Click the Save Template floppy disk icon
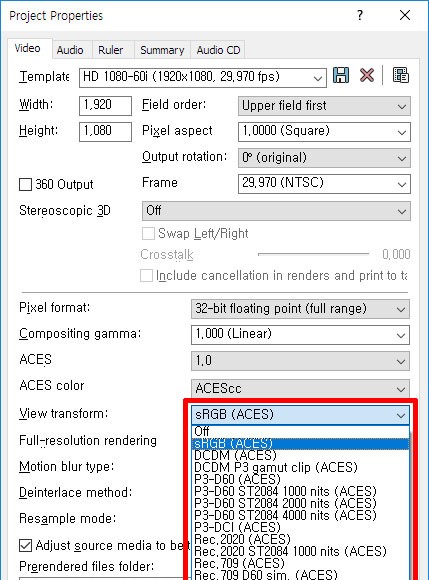The height and width of the screenshot is (580, 429). 341,75
